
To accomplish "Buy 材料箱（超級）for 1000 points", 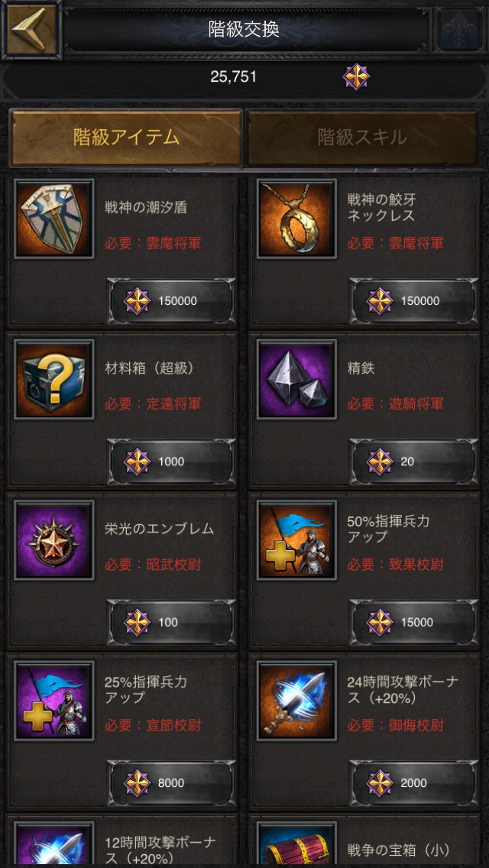I will [171, 462].
